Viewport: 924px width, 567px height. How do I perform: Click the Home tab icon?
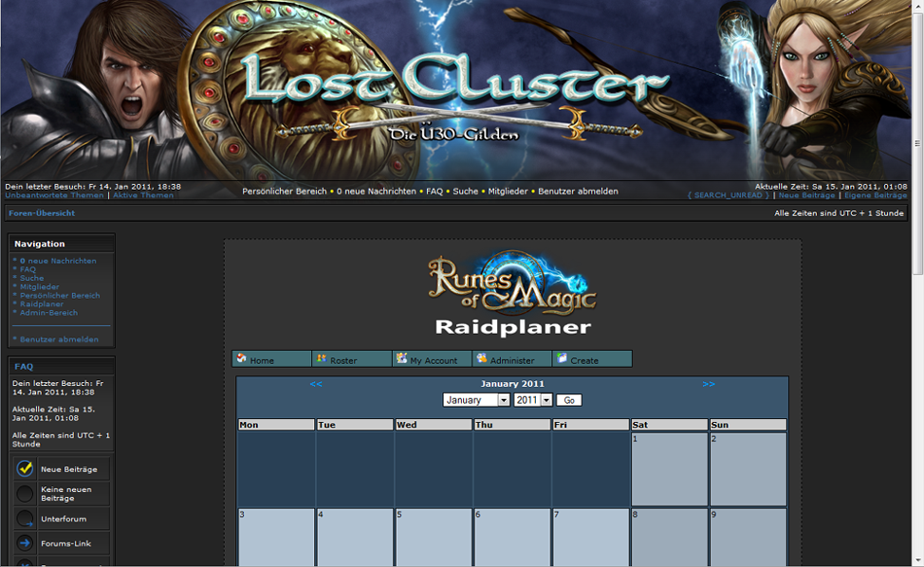tap(241, 358)
